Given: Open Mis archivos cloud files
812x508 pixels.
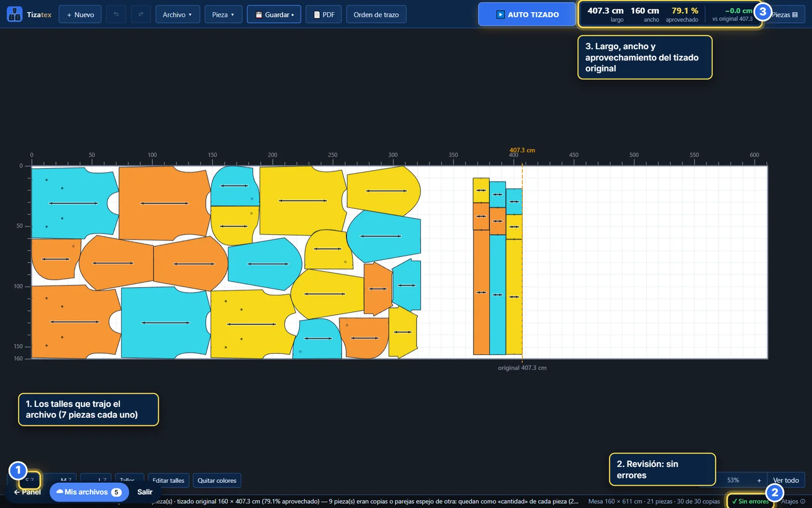Looking at the screenshot, I should tap(89, 492).
